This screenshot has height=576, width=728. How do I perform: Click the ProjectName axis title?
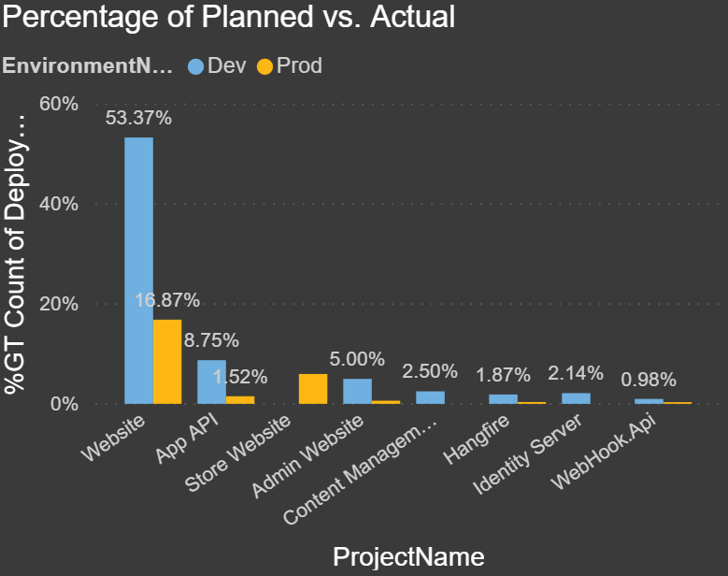[x=408, y=556]
